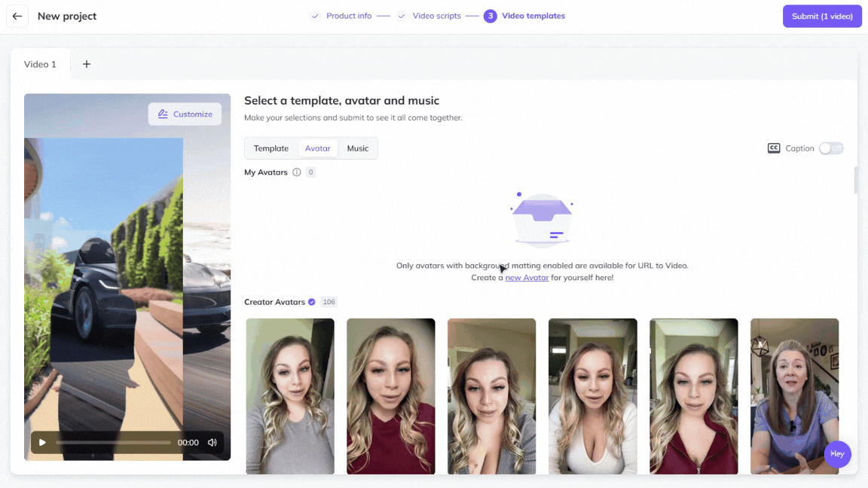The image size is (868, 488).
Task: Select the Avatar tab
Action: click(317, 148)
